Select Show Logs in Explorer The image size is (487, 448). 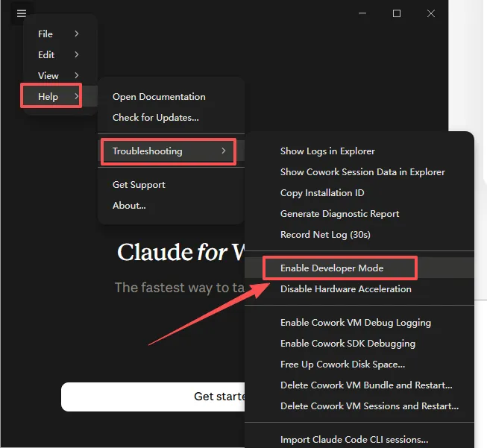point(359,151)
